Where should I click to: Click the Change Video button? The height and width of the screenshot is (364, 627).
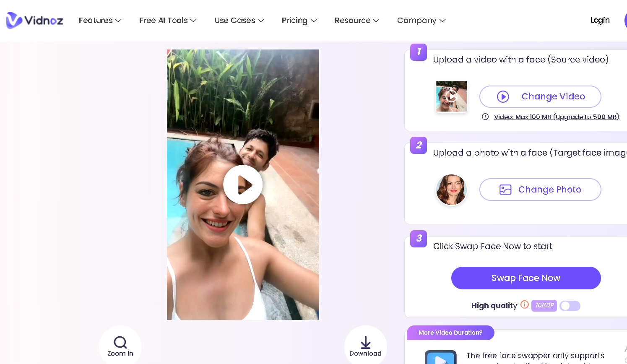pos(540,96)
